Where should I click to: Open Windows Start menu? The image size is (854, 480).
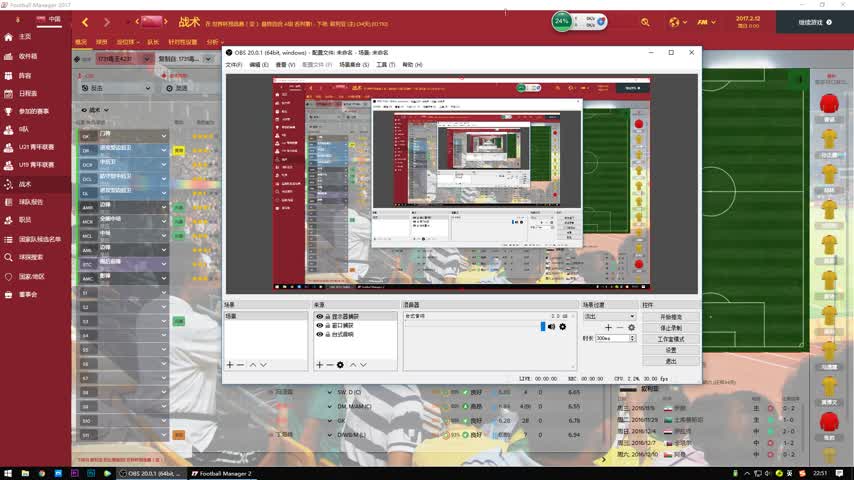point(8,473)
